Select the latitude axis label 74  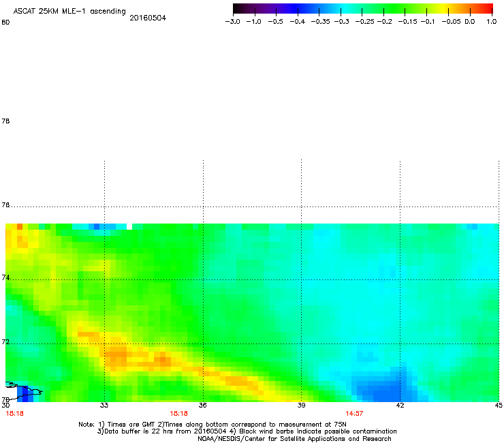click(x=5, y=277)
